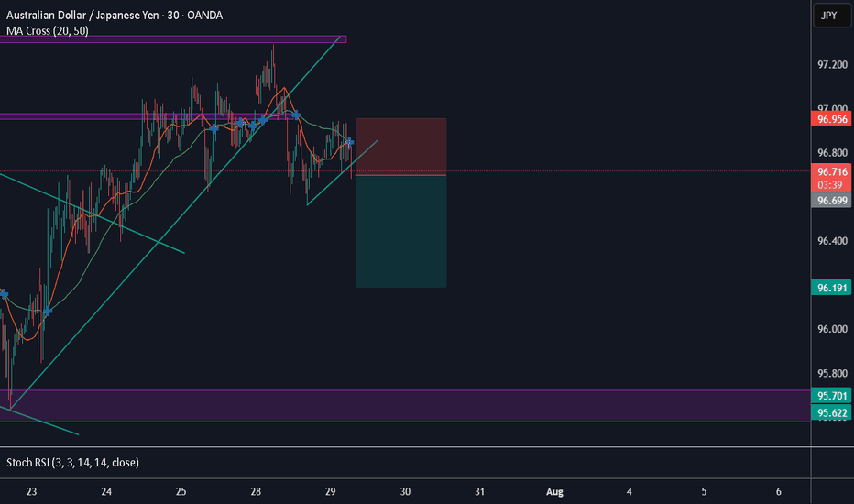
Task: Click the MA cross marker near date 24 low
Action: pyautogui.click(x=48, y=312)
